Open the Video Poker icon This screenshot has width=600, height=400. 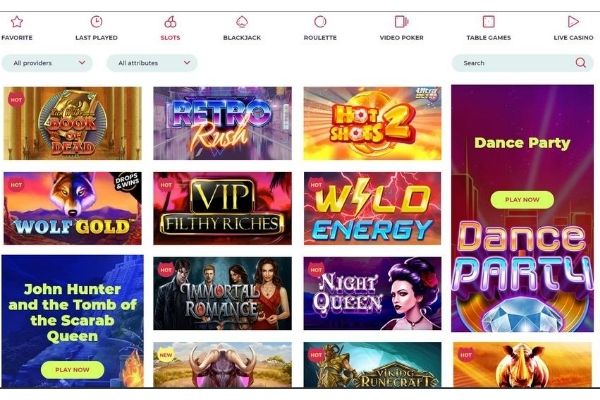[401, 22]
